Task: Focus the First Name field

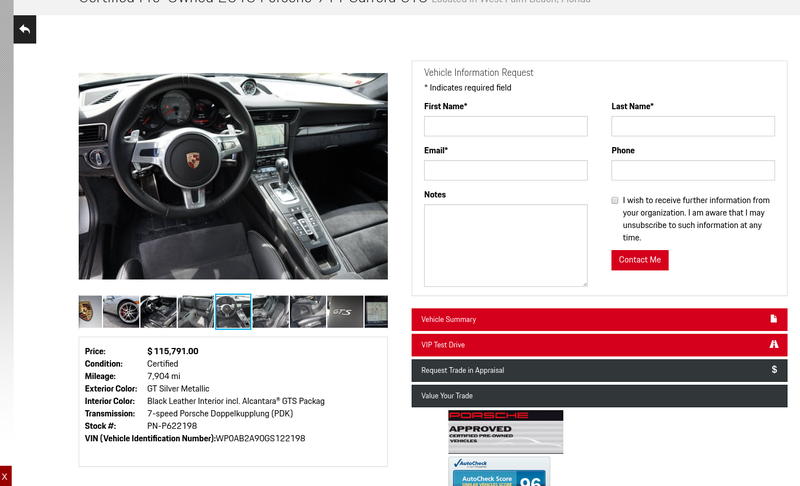Action: tap(506, 126)
